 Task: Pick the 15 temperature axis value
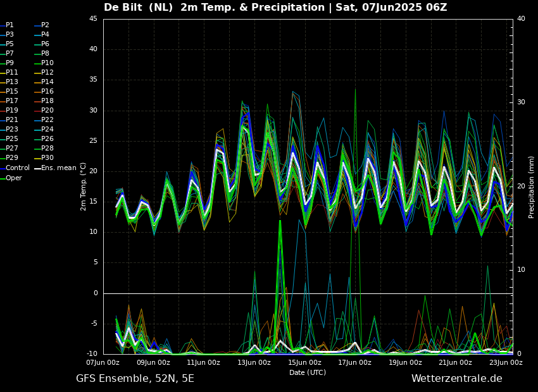click(93, 202)
